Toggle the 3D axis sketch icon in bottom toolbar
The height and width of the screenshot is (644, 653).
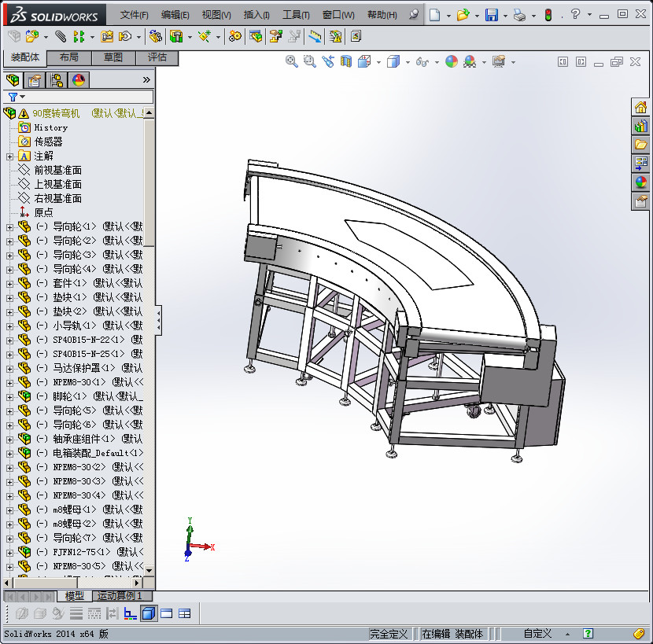click(x=130, y=613)
